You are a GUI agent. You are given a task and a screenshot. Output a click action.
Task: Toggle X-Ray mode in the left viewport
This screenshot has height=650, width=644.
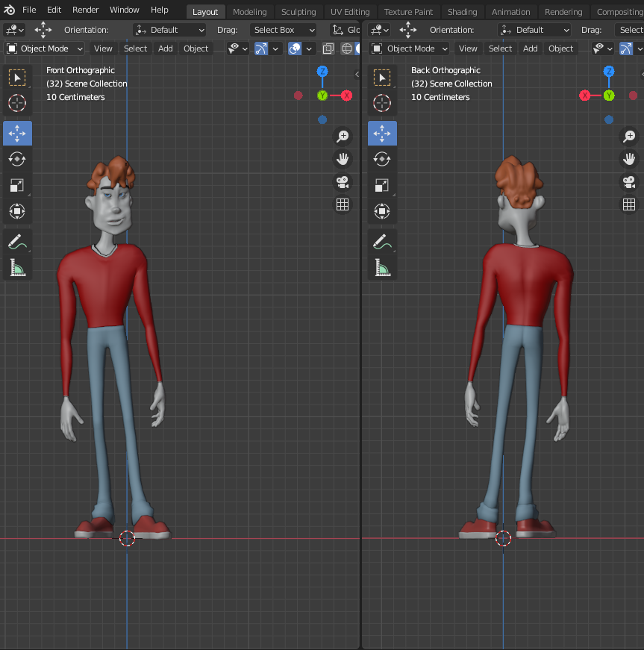(328, 48)
